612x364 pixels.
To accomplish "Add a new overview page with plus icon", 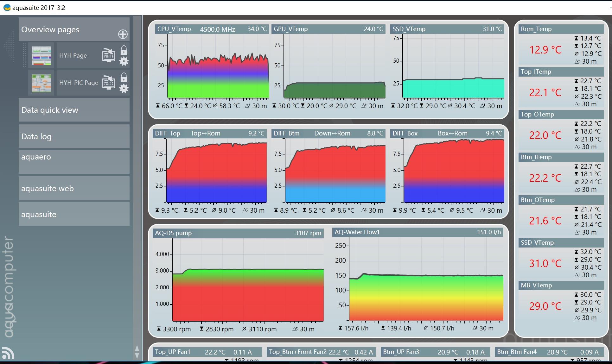I will tap(123, 34).
